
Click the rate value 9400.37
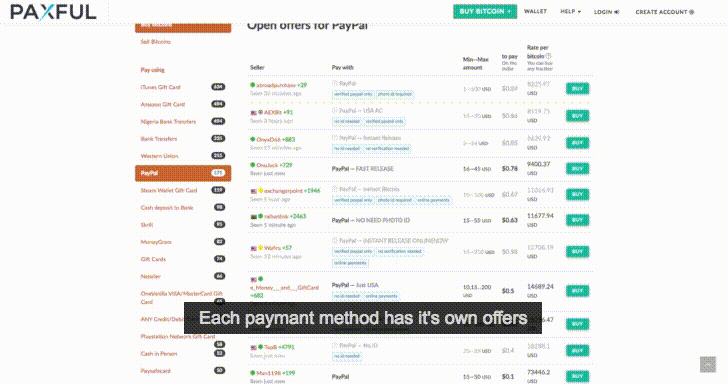pyautogui.click(x=539, y=164)
